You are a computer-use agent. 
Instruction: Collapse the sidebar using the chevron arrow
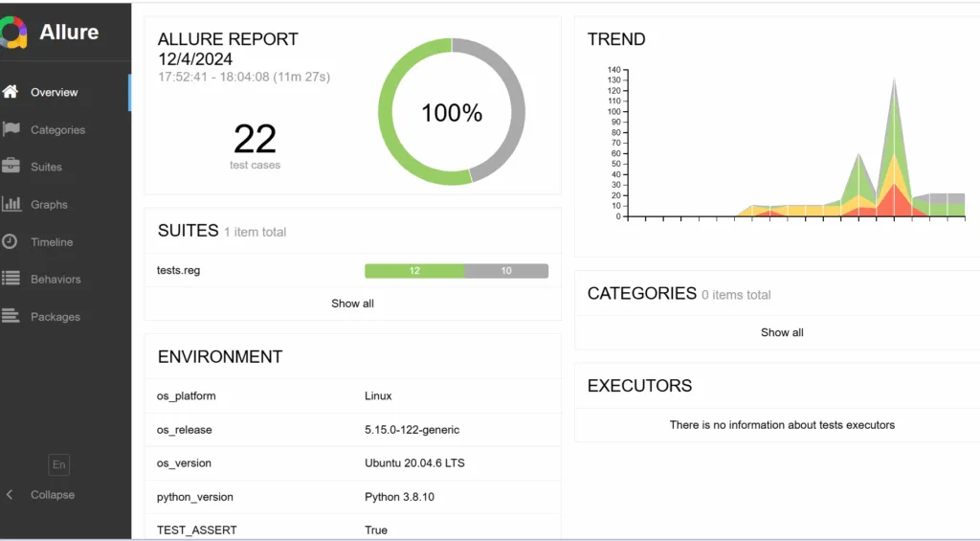point(11,495)
